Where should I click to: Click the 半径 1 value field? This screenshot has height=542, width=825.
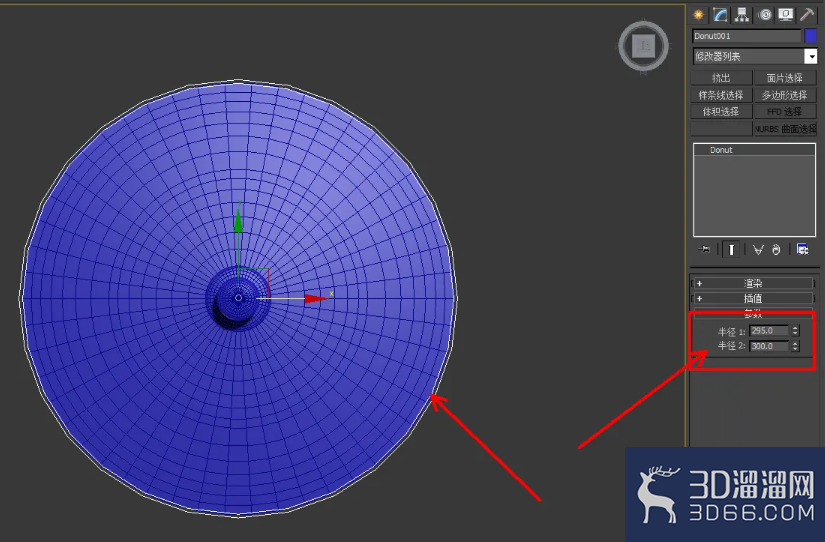pos(769,330)
